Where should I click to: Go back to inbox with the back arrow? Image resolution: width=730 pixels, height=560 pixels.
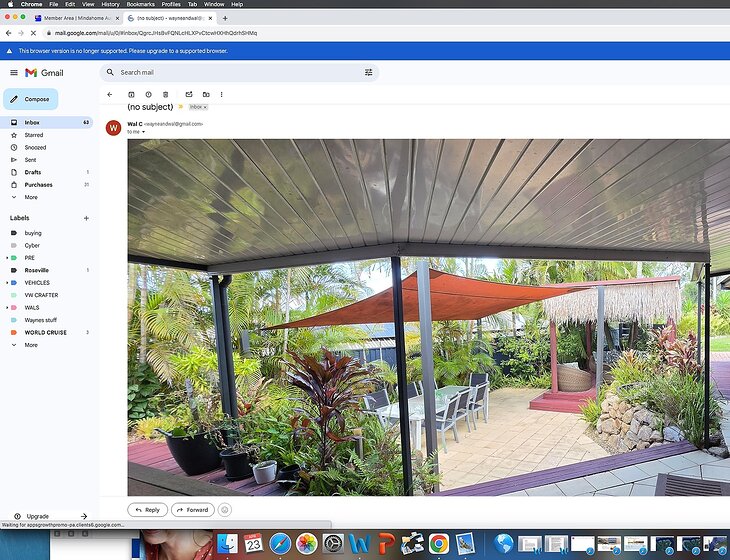[109, 94]
